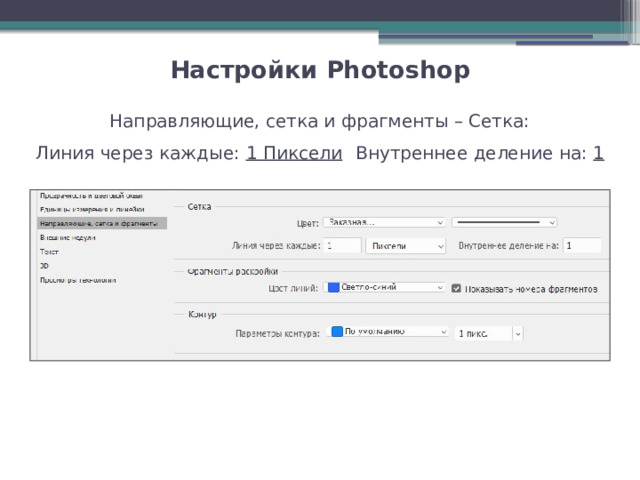Image resolution: width=640 pixels, height=480 pixels.
Task: Click 'Линия через каждые' value field
Action: (342, 246)
